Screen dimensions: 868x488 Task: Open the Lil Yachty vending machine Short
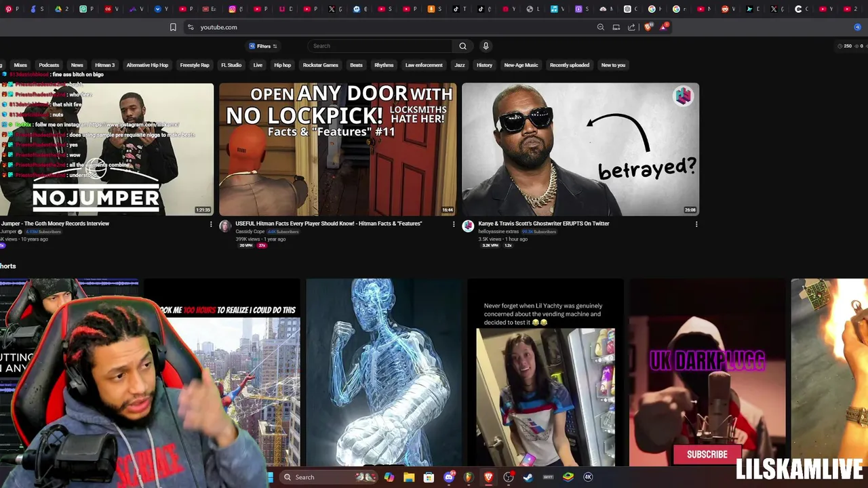pos(545,373)
